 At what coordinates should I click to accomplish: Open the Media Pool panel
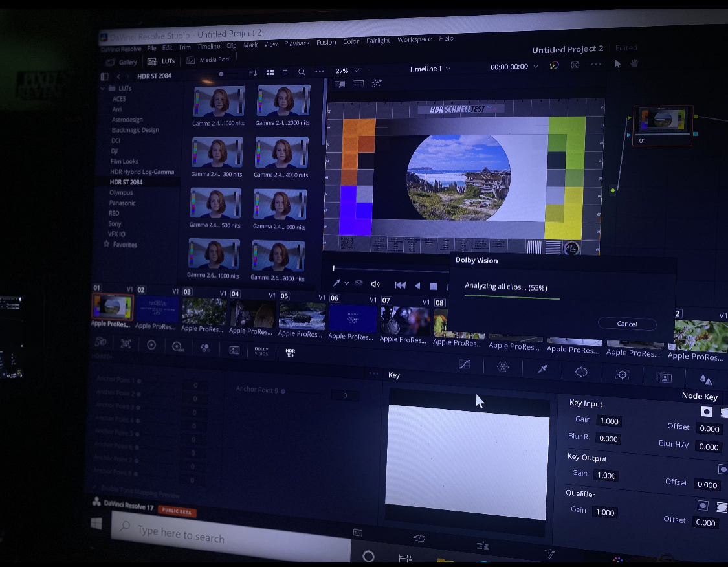208,60
